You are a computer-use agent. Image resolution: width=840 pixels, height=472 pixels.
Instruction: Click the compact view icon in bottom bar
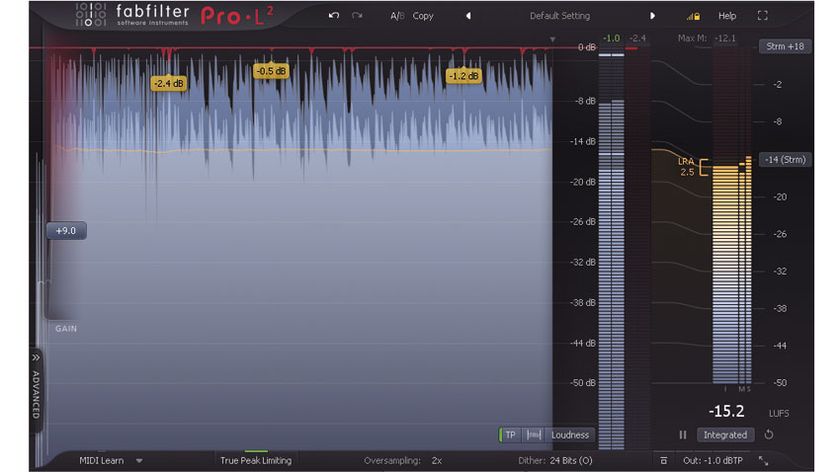click(664, 460)
